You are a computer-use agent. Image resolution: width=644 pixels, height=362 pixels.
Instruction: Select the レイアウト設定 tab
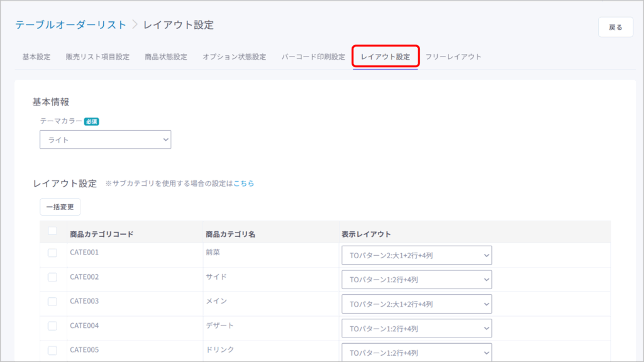coord(386,57)
